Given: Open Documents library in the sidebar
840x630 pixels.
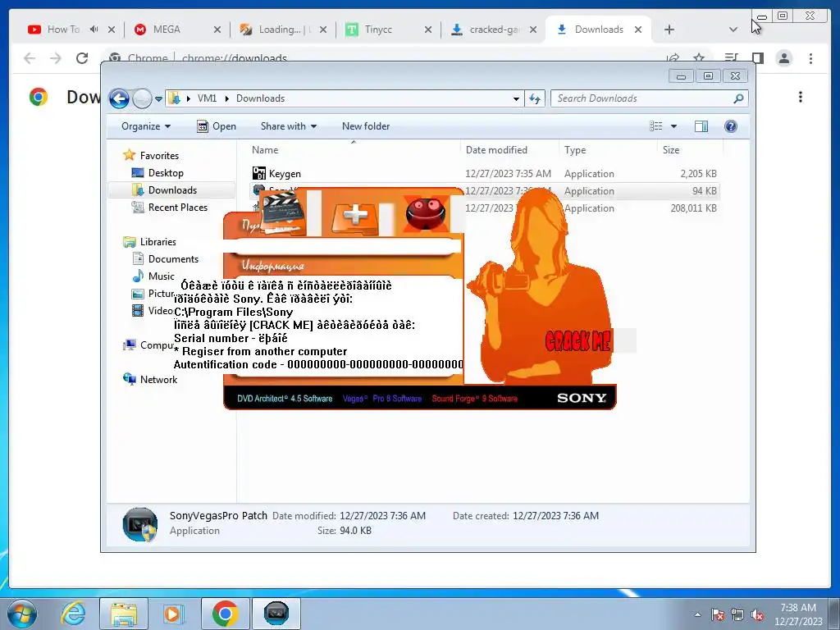Looking at the screenshot, I should pos(173,259).
